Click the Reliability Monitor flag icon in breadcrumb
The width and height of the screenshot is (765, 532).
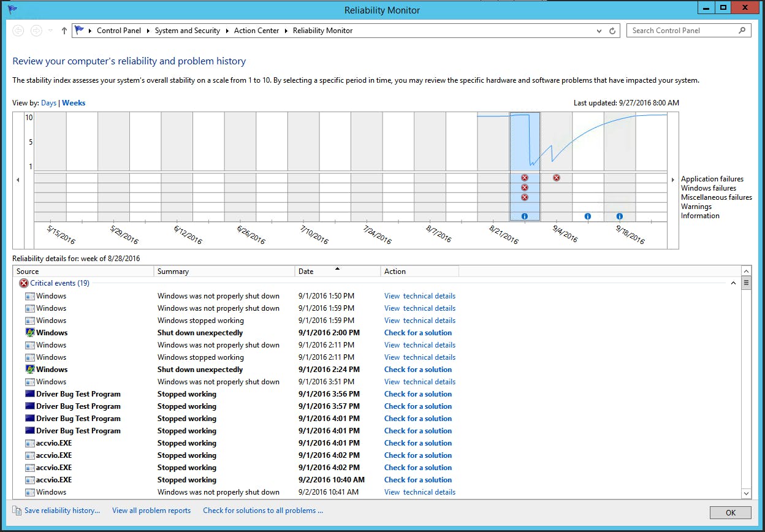click(78, 30)
